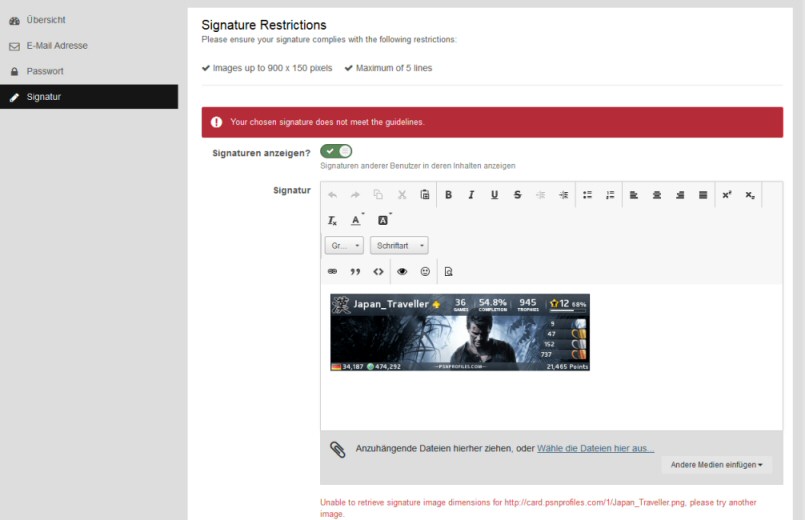
Task: Toggle the spoiler eye icon
Action: point(402,271)
